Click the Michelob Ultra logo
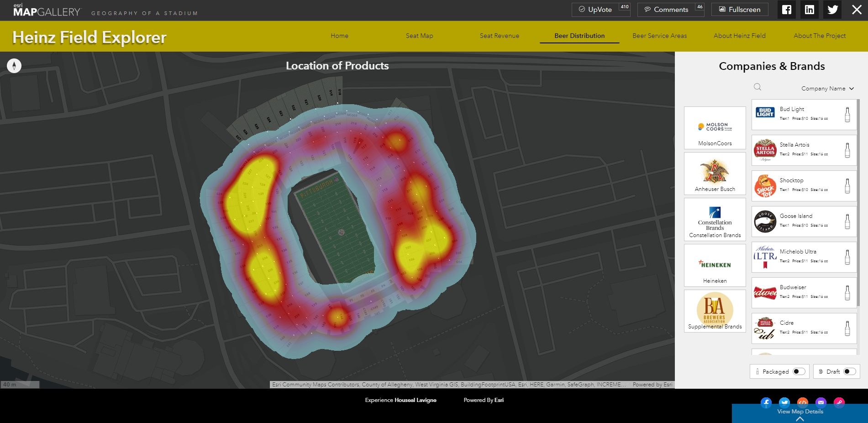The width and height of the screenshot is (868, 423). 765,257
